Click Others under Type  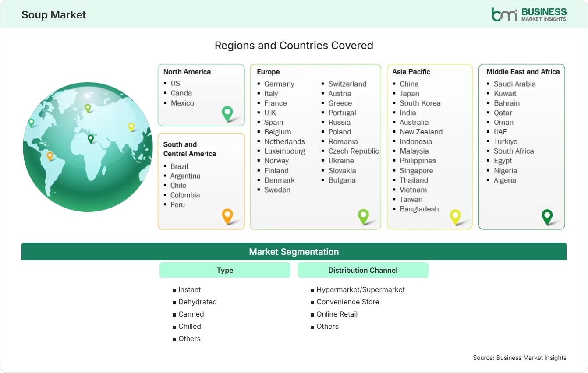point(189,339)
